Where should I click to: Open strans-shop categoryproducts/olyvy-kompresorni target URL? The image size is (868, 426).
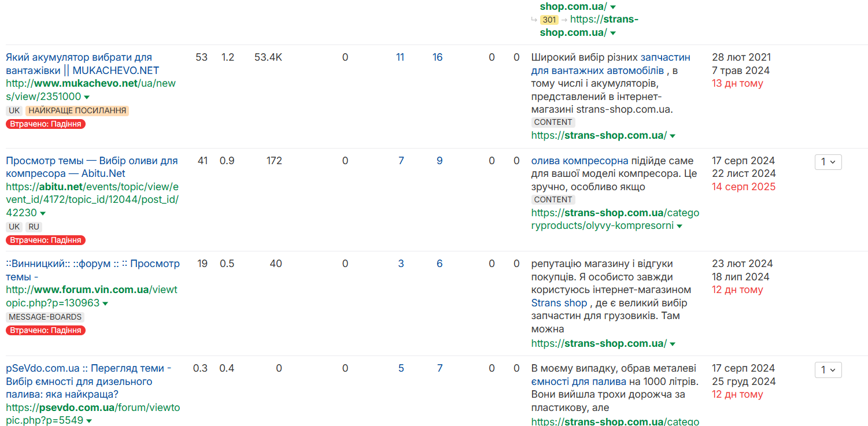coord(615,219)
